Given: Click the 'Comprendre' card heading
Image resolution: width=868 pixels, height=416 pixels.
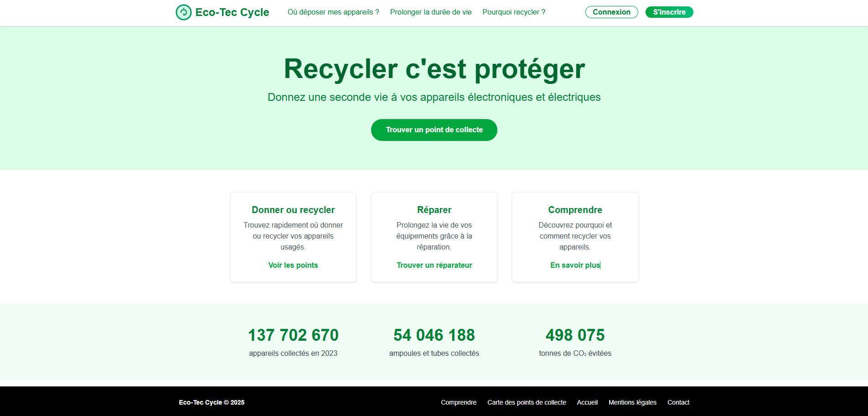Looking at the screenshot, I should [574, 210].
